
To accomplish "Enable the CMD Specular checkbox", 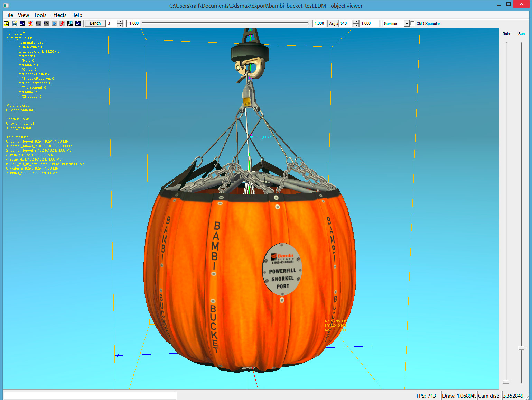I will pos(412,24).
